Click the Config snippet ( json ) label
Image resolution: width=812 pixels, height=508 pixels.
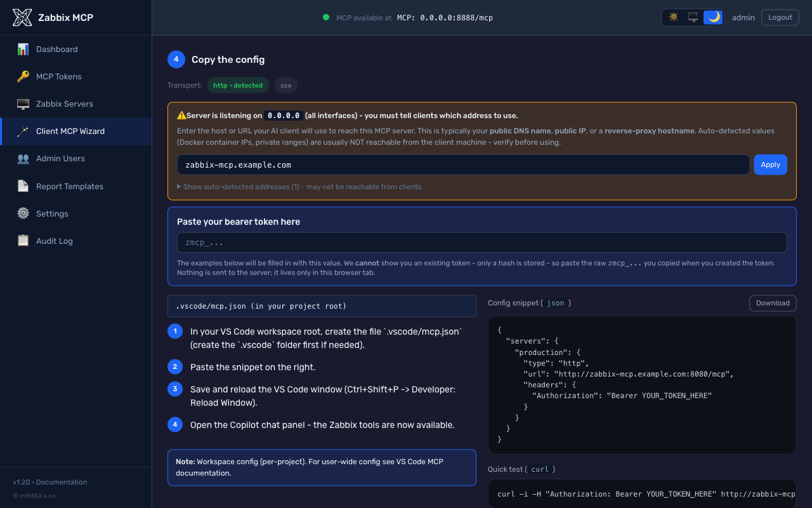point(530,303)
